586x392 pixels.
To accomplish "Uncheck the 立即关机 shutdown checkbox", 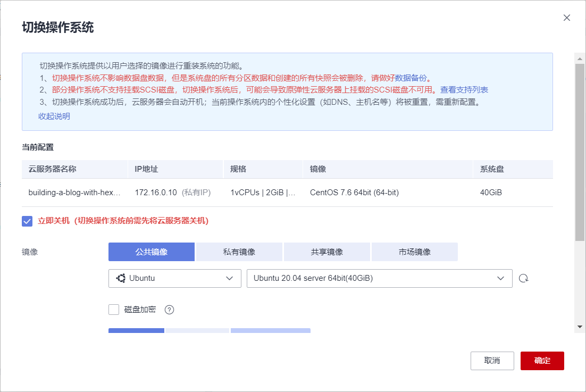I will [27, 221].
